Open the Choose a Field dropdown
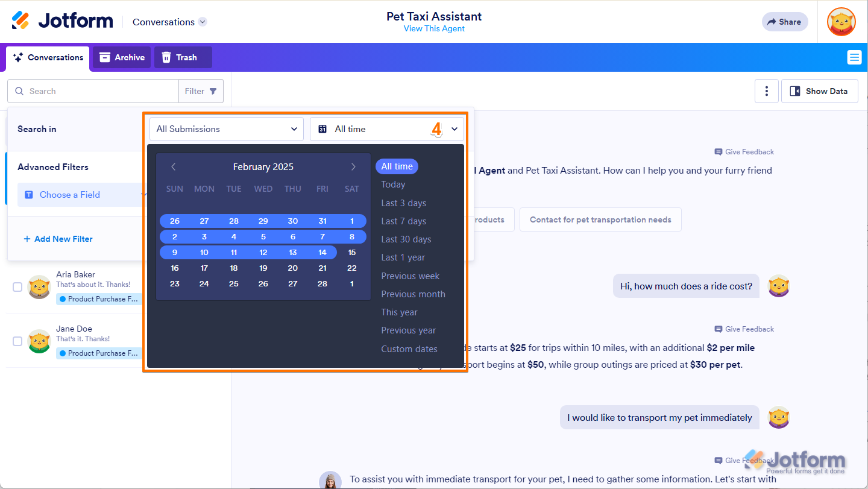 83,195
